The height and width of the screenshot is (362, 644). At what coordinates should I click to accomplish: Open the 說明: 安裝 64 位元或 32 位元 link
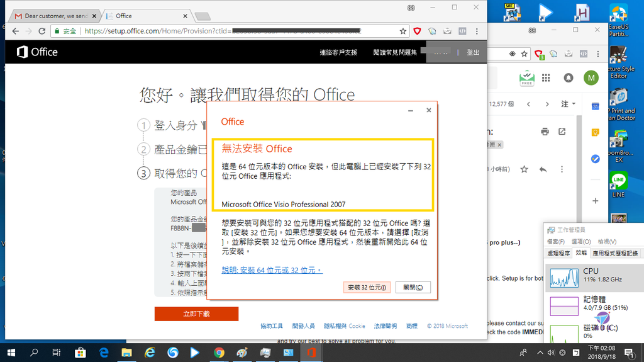(272, 270)
